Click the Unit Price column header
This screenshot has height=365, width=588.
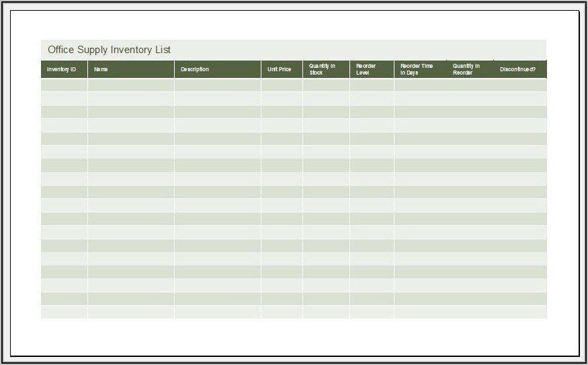point(282,69)
